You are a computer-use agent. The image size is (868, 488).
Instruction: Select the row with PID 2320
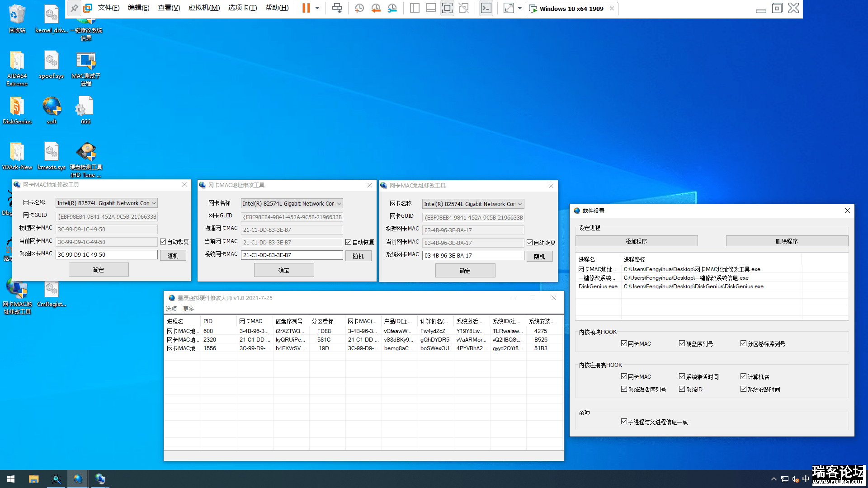click(364, 340)
